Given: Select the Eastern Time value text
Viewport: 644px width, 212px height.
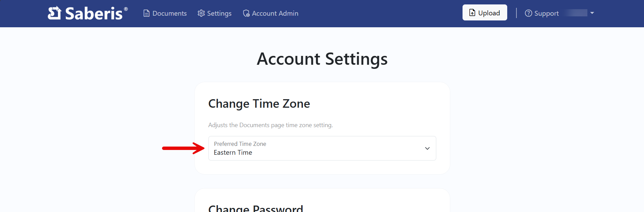Looking at the screenshot, I should click(233, 153).
